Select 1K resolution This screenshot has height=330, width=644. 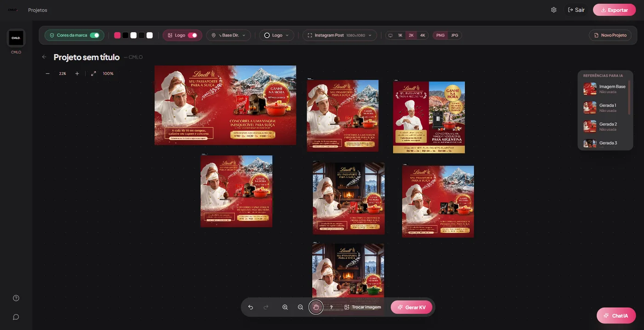(400, 35)
